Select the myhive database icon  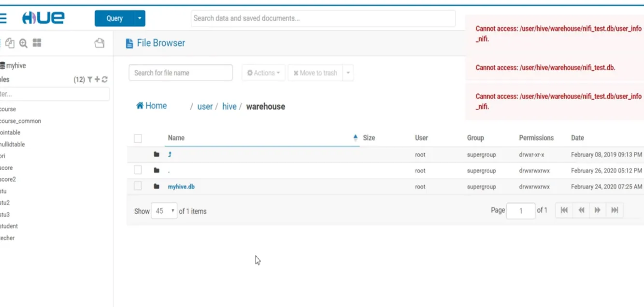(3, 65)
